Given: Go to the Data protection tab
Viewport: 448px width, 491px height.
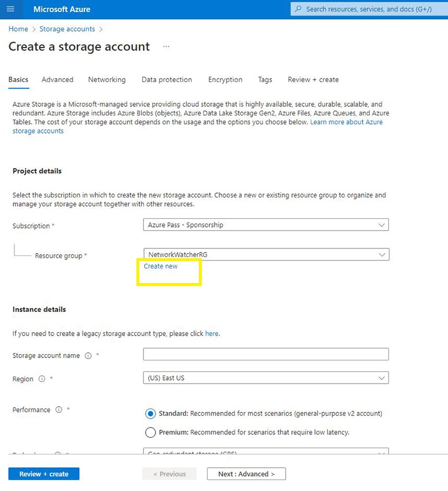Looking at the screenshot, I should pyautogui.click(x=166, y=80).
